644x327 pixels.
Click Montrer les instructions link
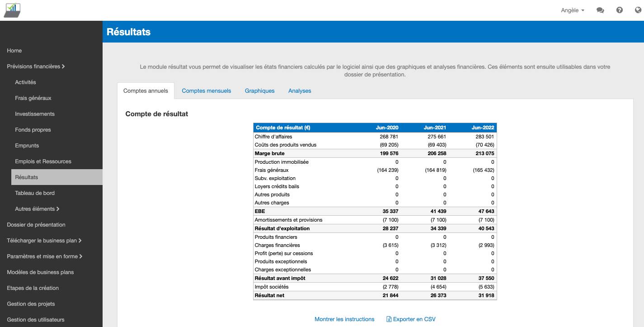click(344, 319)
